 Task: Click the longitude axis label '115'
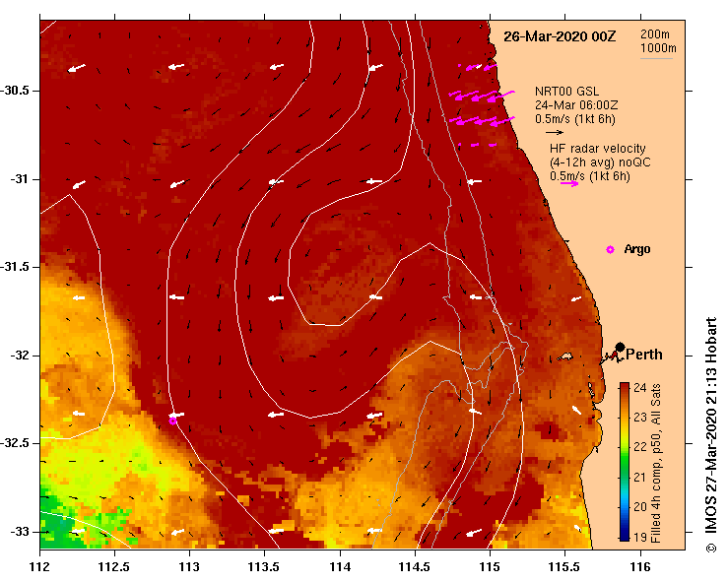(x=490, y=567)
